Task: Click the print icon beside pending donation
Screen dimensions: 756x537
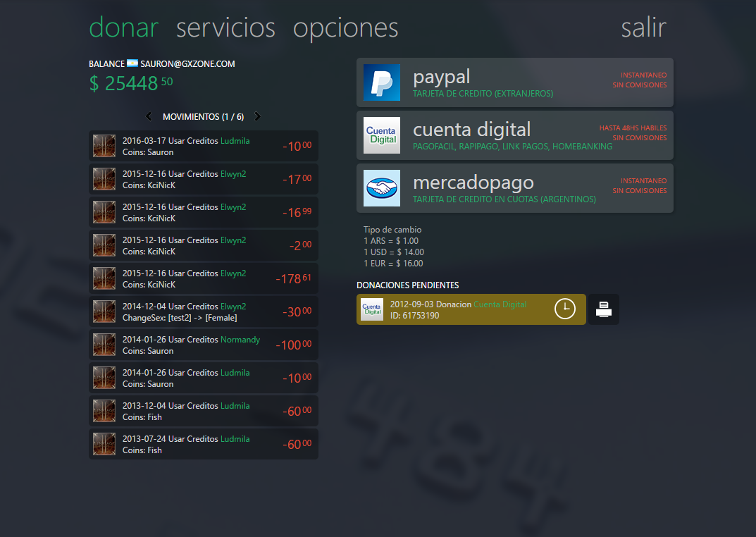Action: (x=604, y=309)
